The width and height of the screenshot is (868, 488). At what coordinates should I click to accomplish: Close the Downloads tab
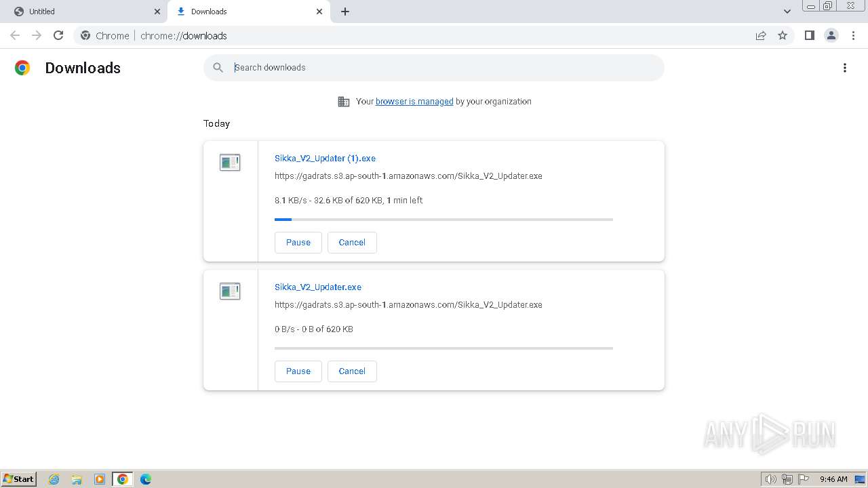(x=319, y=12)
